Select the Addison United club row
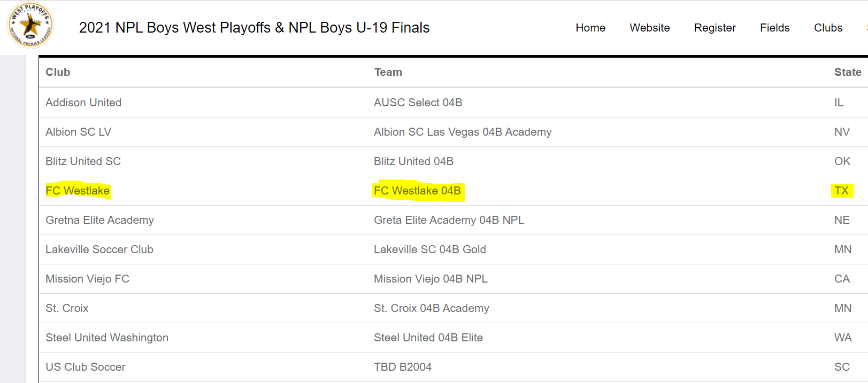 point(454,103)
